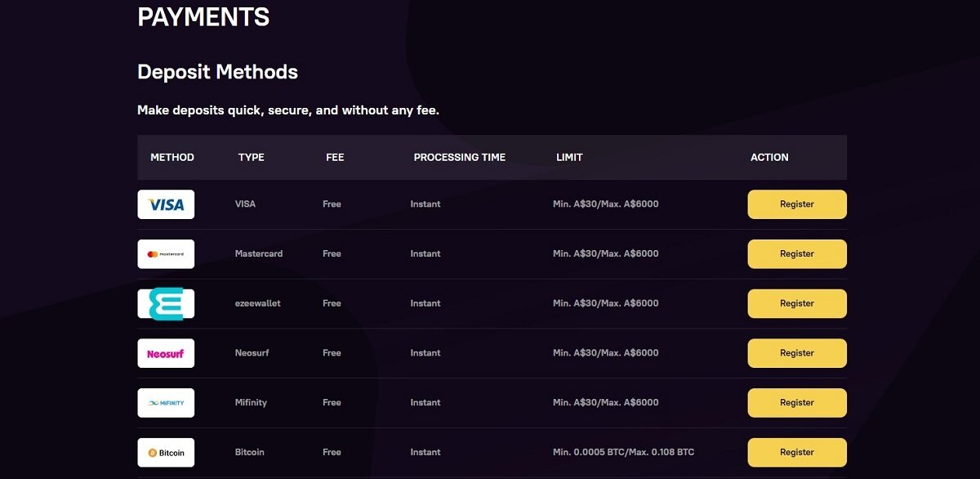Image resolution: width=980 pixels, height=479 pixels.
Task: Select the Mifinity logo icon
Action: click(x=166, y=403)
